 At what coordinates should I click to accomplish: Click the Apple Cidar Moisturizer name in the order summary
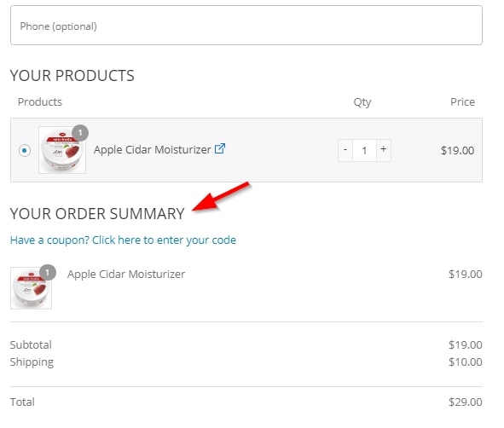[x=126, y=274]
